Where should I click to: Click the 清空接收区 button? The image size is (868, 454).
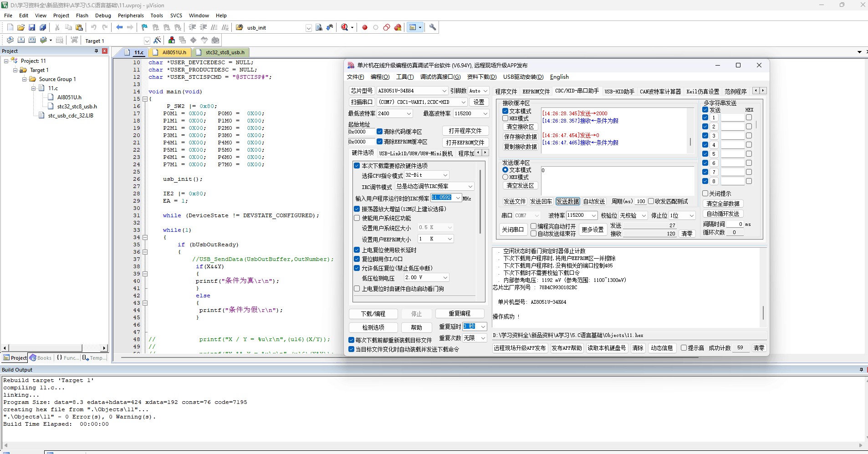pyautogui.click(x=520, y=127)
